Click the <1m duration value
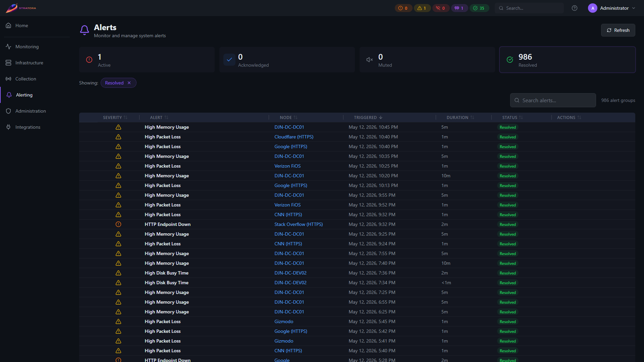This screenshot has height=362, width=644. [446, 283]
